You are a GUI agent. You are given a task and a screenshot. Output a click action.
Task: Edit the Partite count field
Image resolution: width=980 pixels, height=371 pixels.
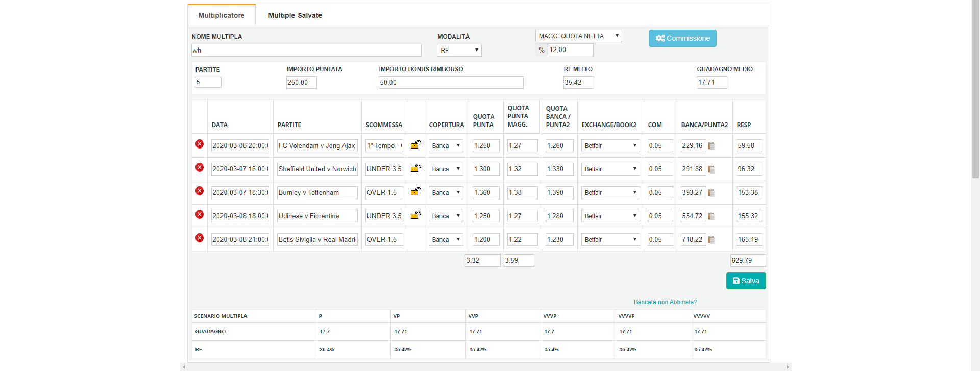[x=208, y=82]
